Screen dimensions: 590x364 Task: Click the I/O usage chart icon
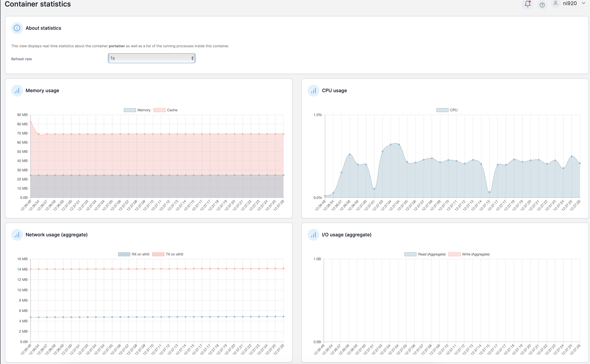[313, 235]
